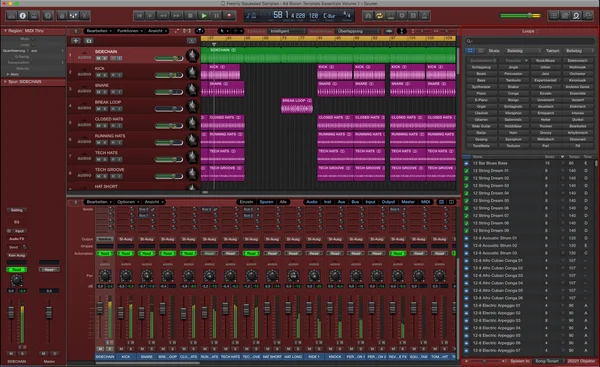Click the duplicate track button next to plus
Viewport: 600px width, 367px height.
[88, 41]
